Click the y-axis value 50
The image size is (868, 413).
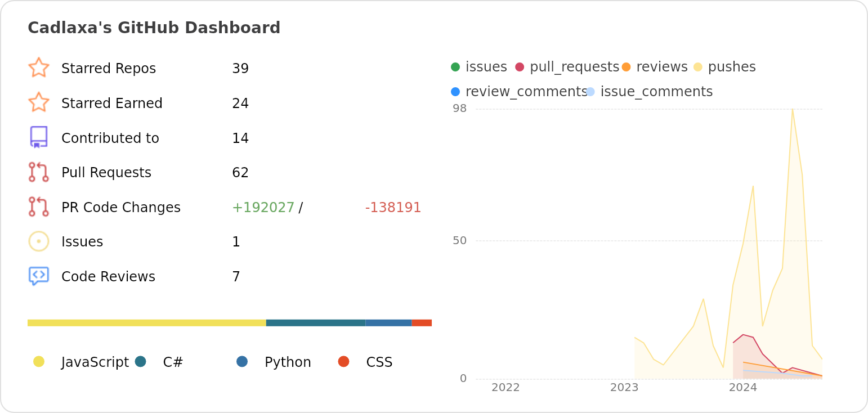point(460,241)
